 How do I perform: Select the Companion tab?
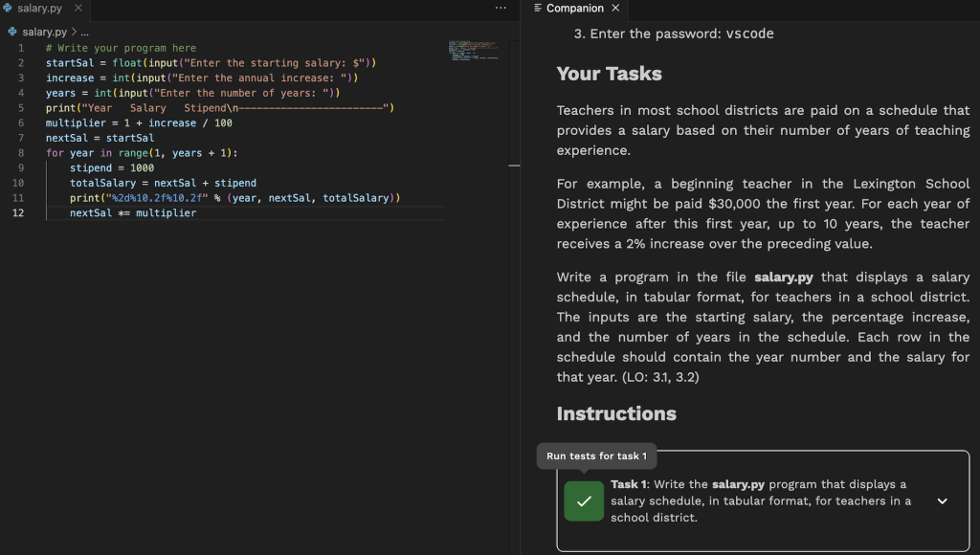[574, 9]
